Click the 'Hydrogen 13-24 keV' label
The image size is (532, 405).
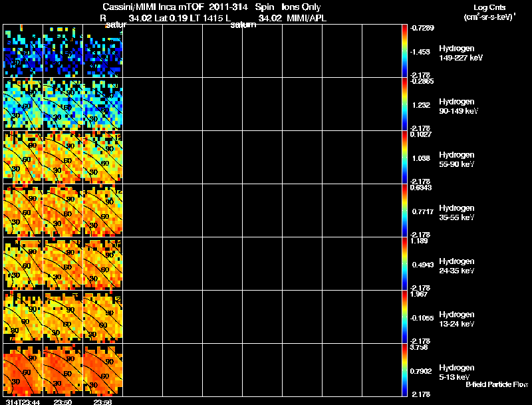click(x=457, y=319)
